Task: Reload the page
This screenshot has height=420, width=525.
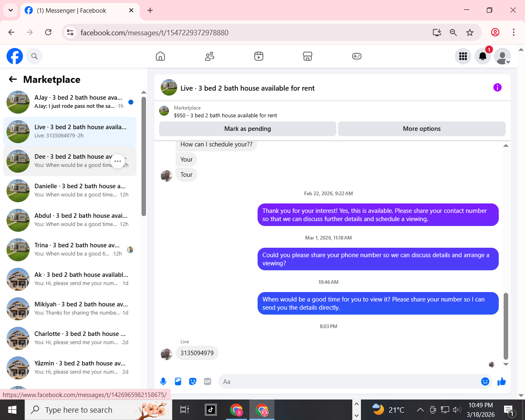Action: click(48, 32)
